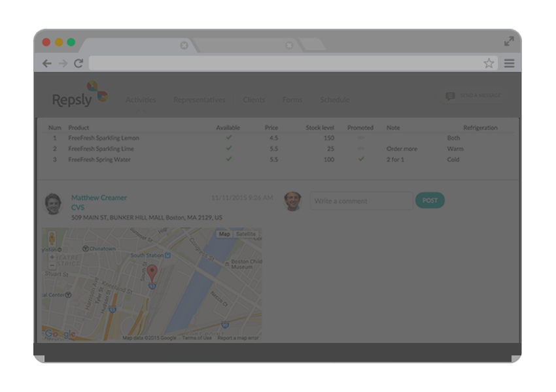Click the Write a comment field
The image size is (556, 392).
[x=360, y=201]
